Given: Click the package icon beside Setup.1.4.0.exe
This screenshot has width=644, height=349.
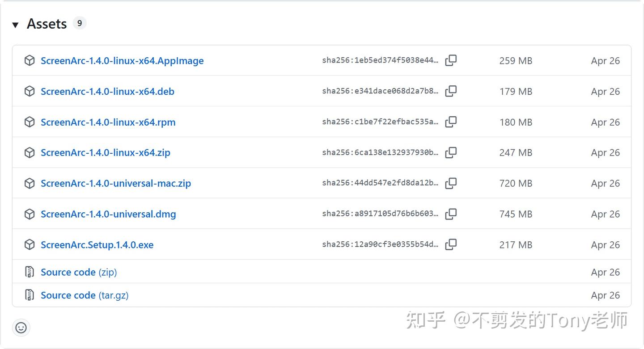Looking at the screenshot, I should click(x=30, y=245).
